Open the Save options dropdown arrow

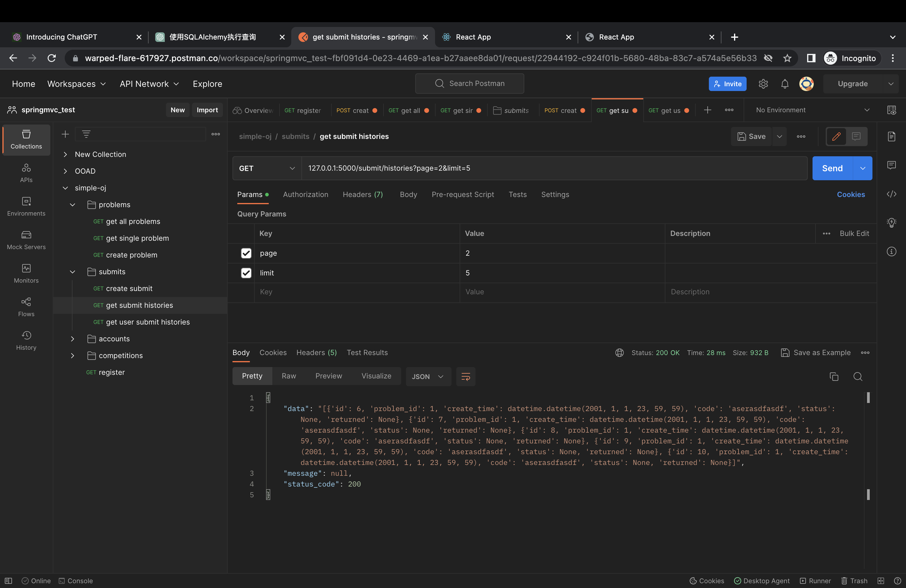[x=779, y=137]
